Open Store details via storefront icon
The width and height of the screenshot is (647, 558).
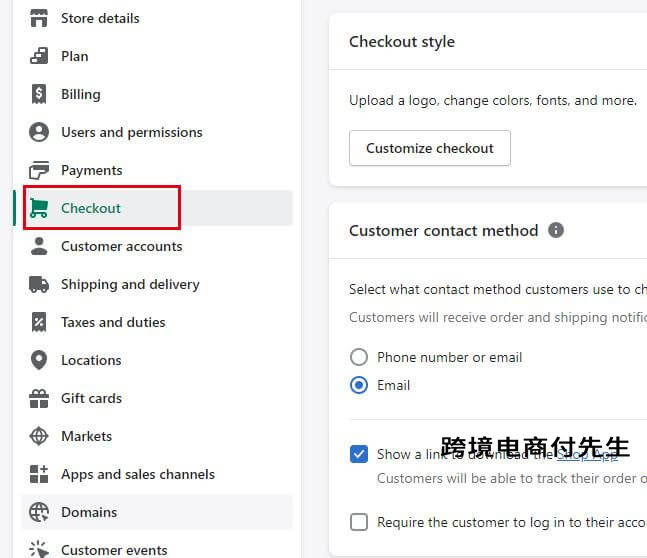point(39,18)
